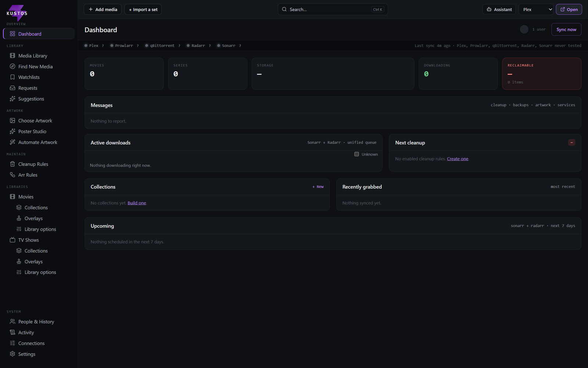Launch Poster Studio
588x368 pixels.
click(39, 131)
